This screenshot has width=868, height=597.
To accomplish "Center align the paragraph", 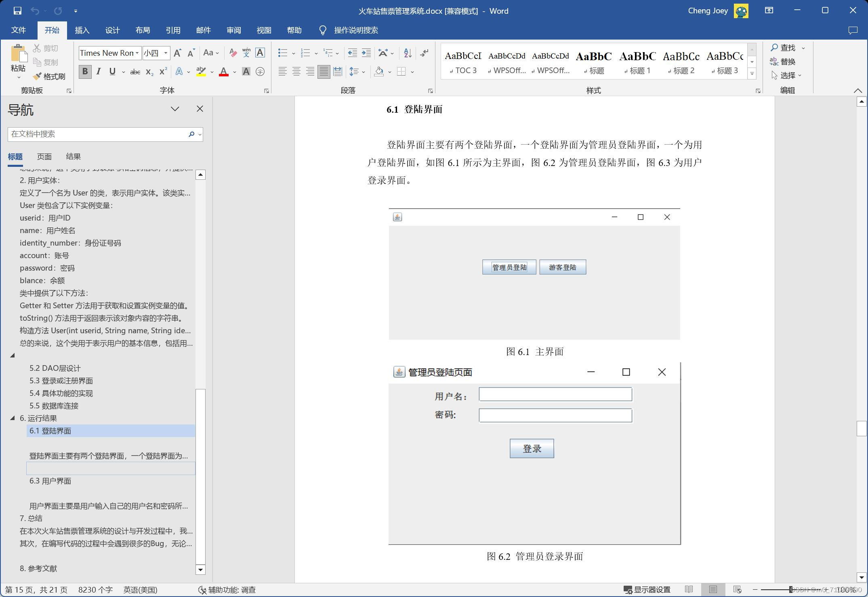I will (x=296, y=72).
